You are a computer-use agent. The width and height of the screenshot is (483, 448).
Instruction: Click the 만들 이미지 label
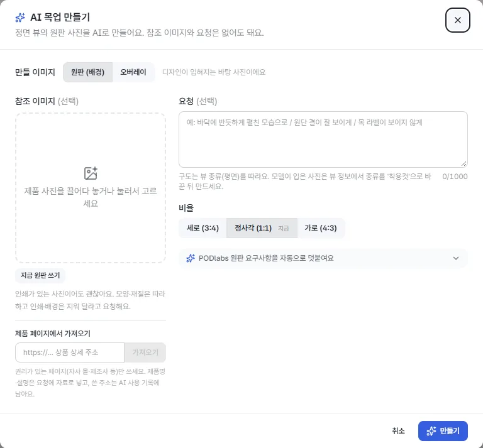(35, 72)
